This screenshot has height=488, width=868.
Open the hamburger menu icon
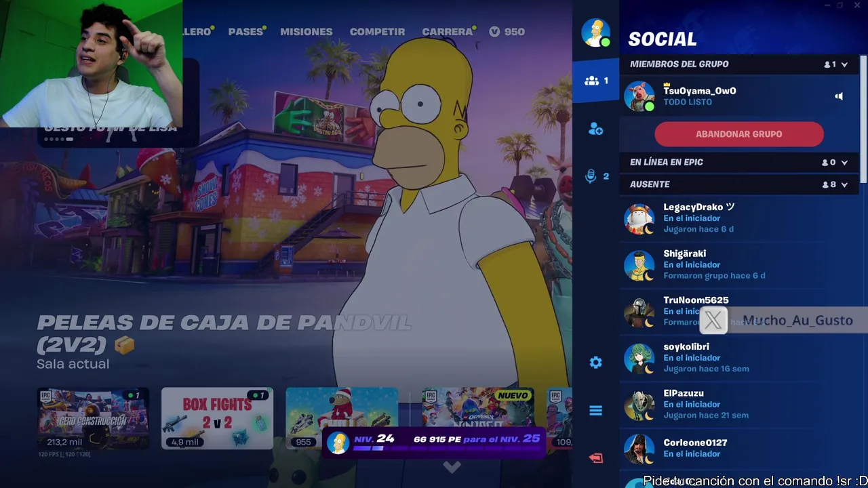point(595,411)
